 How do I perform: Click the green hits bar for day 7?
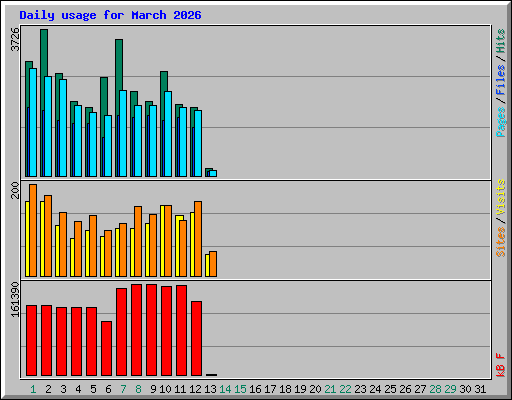(x=119, y=65)
